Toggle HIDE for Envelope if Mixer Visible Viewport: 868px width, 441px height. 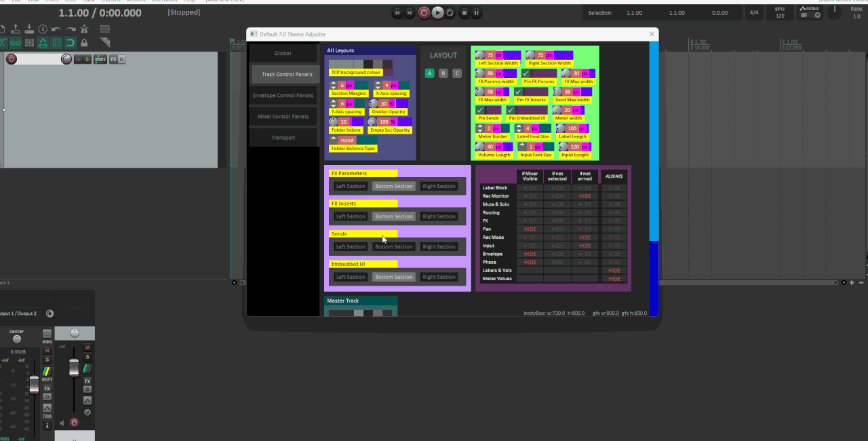pyautogui.click(x=530, y=254)
